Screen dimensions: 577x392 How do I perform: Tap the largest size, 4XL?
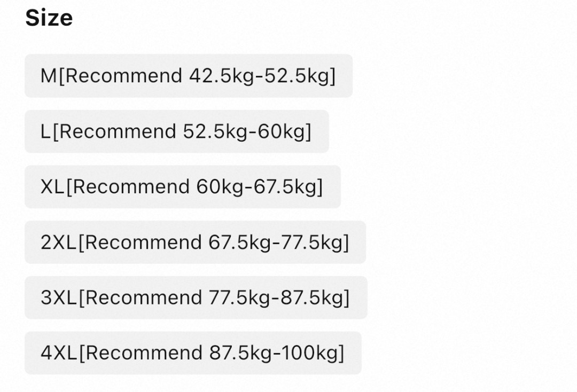tap(193, 353)
